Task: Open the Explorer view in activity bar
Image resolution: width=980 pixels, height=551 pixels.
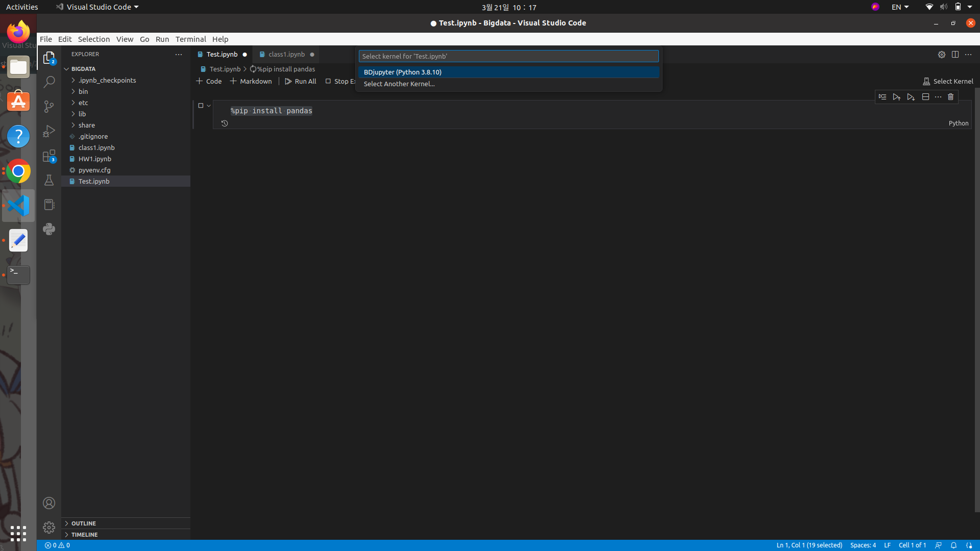Action: (49, 58)
